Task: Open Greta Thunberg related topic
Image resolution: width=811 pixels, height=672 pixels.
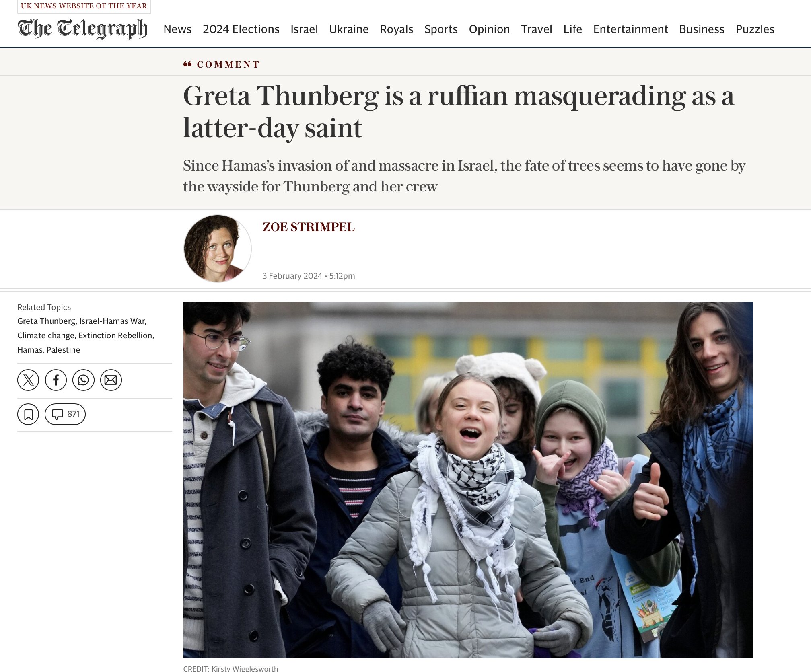Action: (x=46, y=321)
